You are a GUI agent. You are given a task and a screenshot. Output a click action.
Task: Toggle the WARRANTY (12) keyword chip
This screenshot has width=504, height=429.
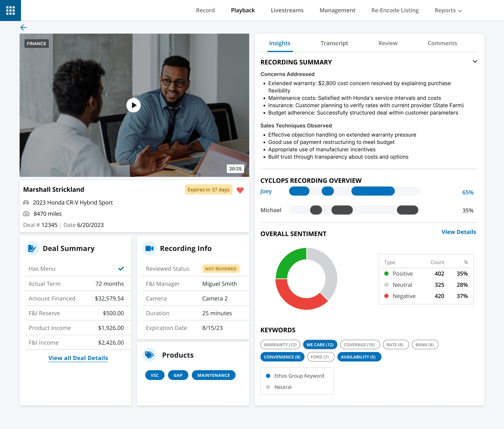coord(280,345)
